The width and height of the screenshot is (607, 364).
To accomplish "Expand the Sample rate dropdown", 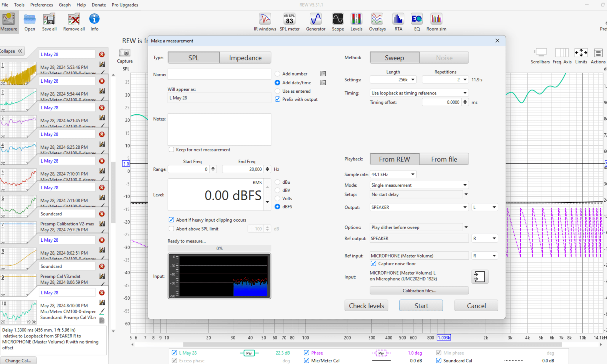I will [393, 174].
